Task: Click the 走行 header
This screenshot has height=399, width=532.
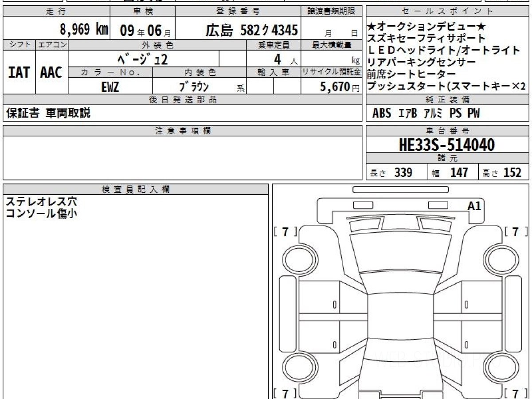Action: tap(56, 12)
